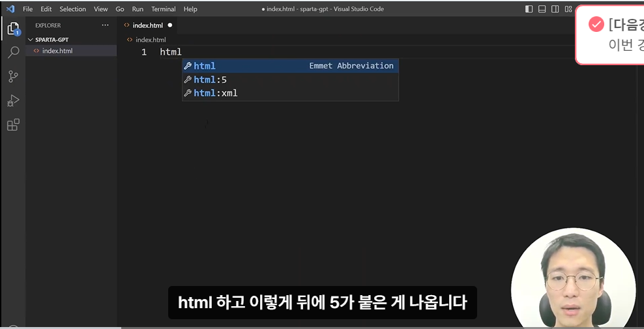644x329 pixels.
Task: Click the red checkmark notification icon
Action: [x=596, y=25]
